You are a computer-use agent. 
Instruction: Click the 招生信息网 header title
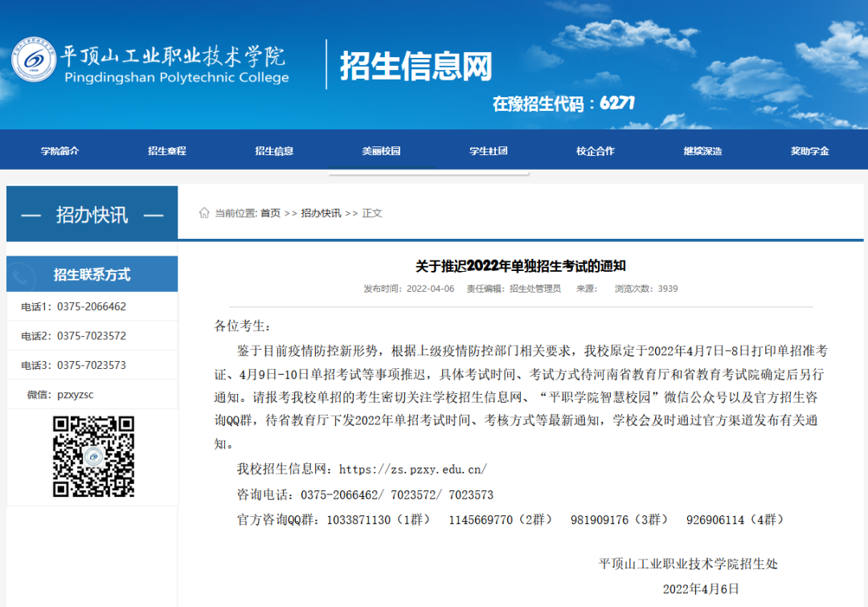pos(416,66)
